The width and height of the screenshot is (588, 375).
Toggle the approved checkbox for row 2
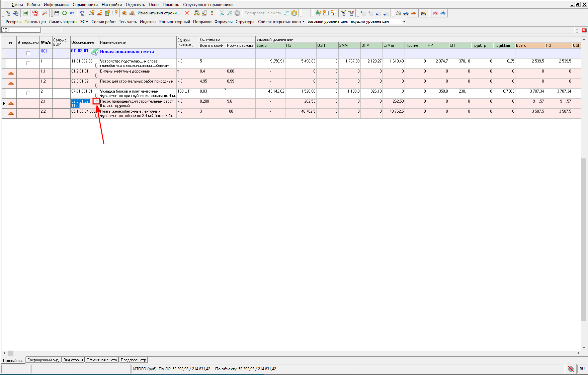[28, 93]
